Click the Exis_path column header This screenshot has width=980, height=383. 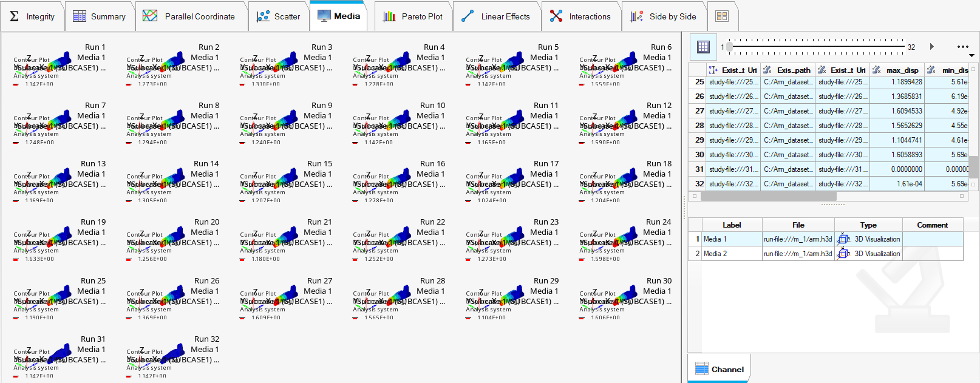tap(788, 70)
